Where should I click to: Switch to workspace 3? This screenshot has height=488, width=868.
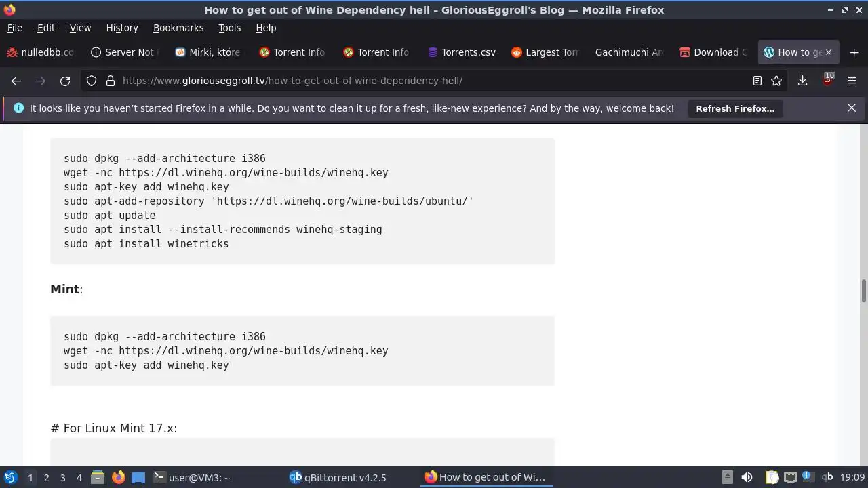point(62,478)
